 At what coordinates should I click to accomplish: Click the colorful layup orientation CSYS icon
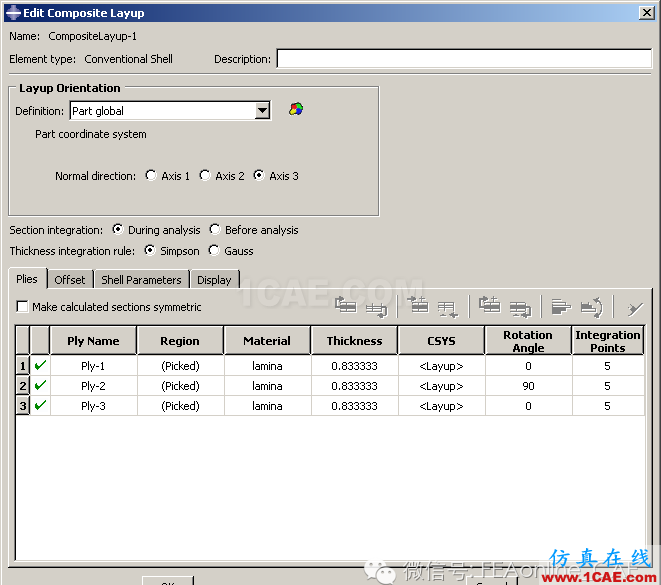coord(296,109)
